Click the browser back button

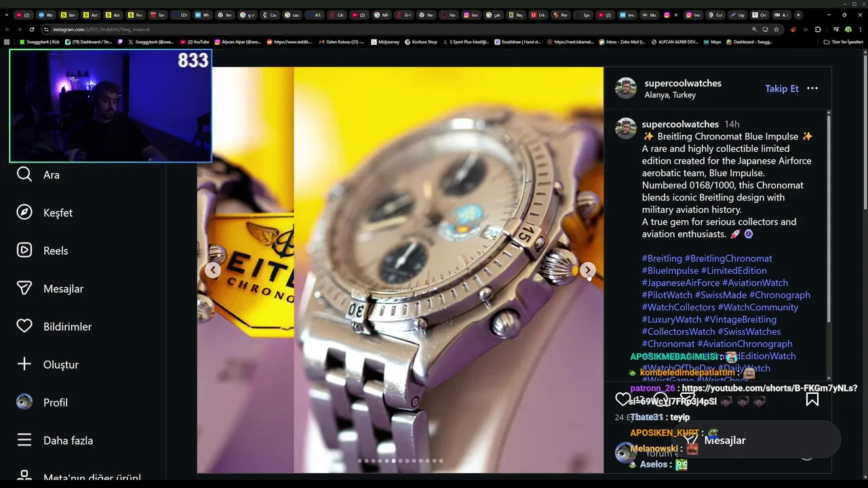tap(7, 29)
